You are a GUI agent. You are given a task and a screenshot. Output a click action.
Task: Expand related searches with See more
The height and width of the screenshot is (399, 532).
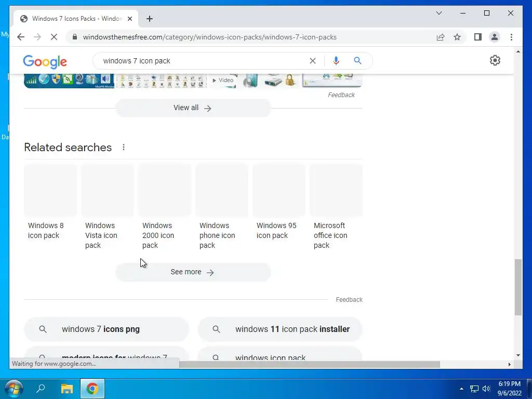[193, 272]
